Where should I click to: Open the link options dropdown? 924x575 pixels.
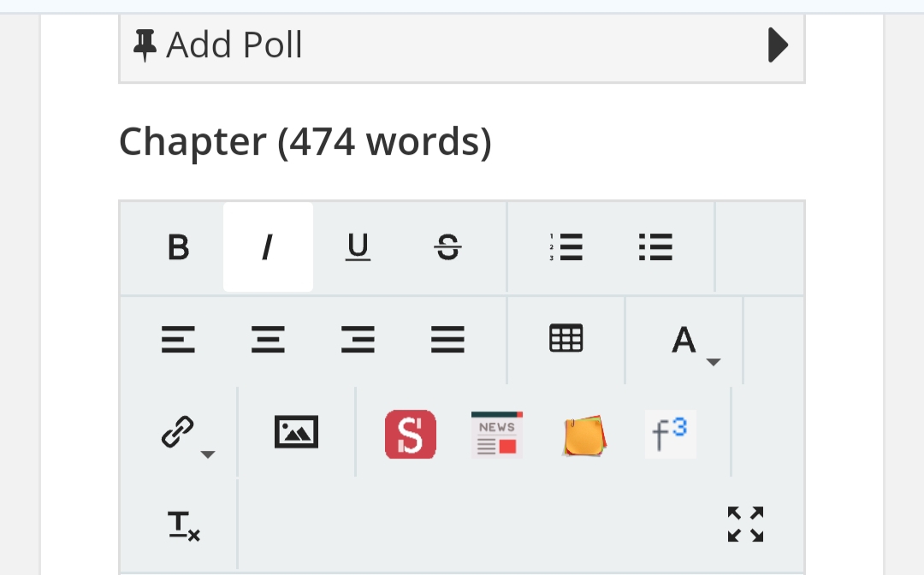pos(185,434)
